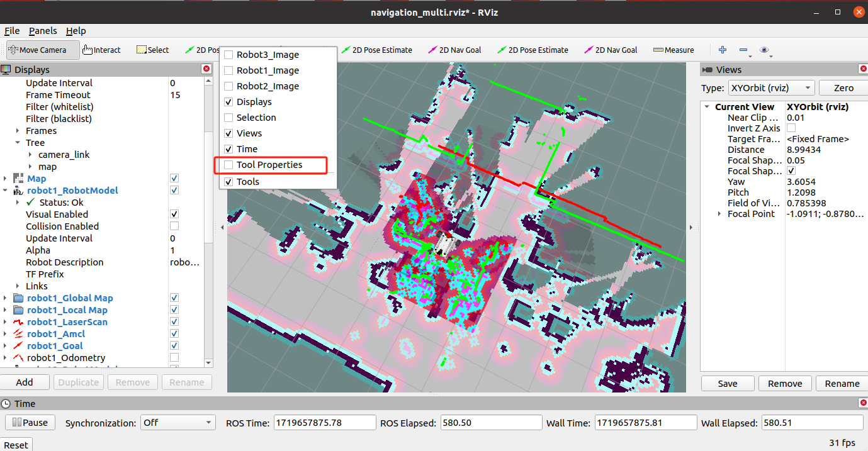Close the Views panel
The width and height of the screenshot is (868, 451).
pyautogui.click(x=862, y=69)
